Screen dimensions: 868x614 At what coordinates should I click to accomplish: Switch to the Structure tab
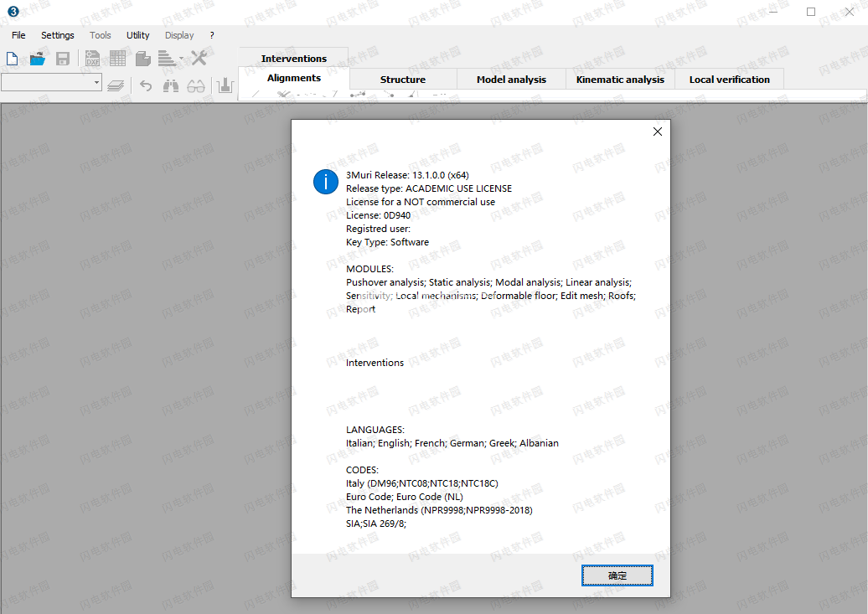point(403,80)
